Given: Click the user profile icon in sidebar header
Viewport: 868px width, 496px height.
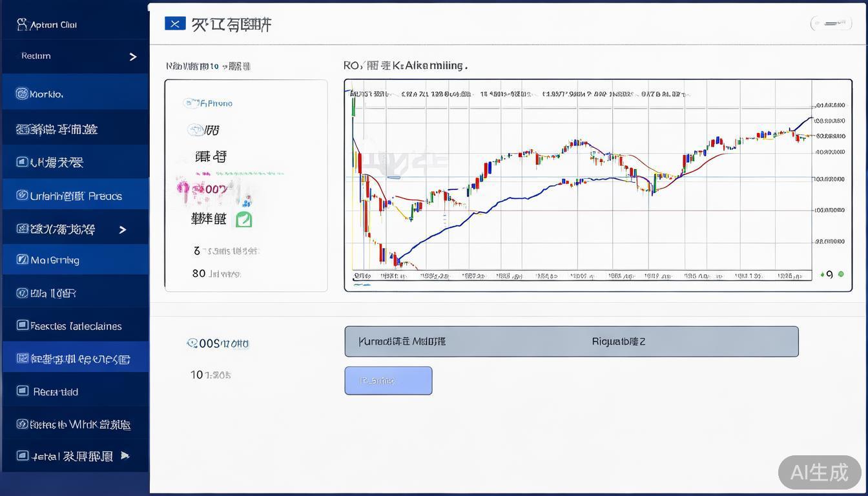Looking at the screenshot, I should tap(21, 25).
